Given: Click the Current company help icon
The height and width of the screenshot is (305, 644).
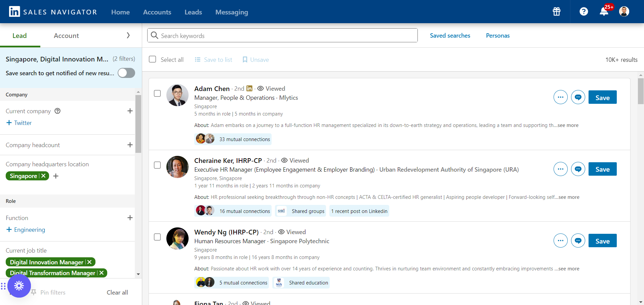Looking at the screenshot, I should 57,111.
